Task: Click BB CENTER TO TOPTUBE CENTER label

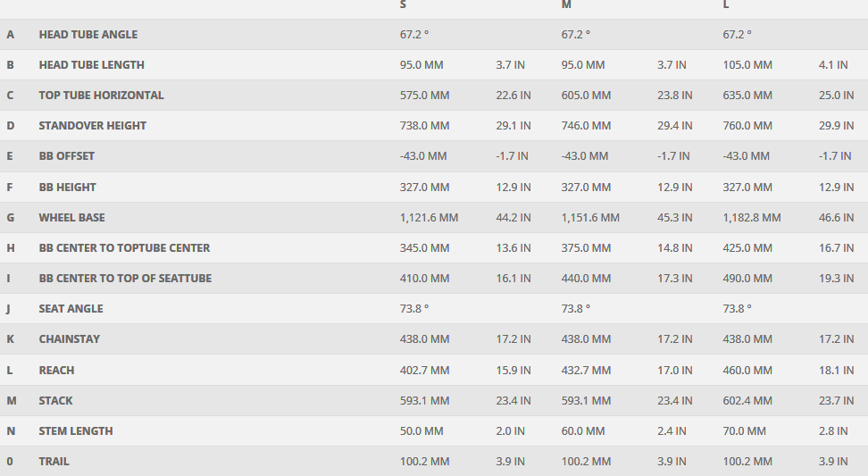Action: (124, 248)
